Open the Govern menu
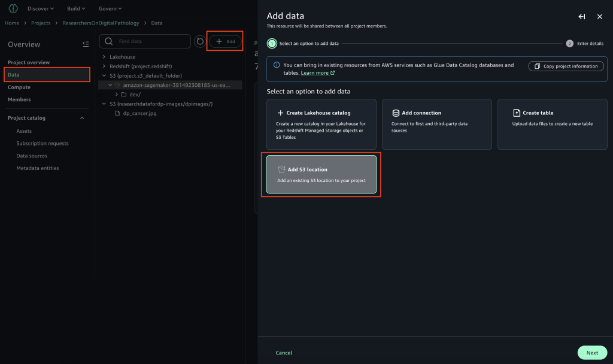Image resolution: width=613 pixels, height=364 pixels. click(110, 8)
